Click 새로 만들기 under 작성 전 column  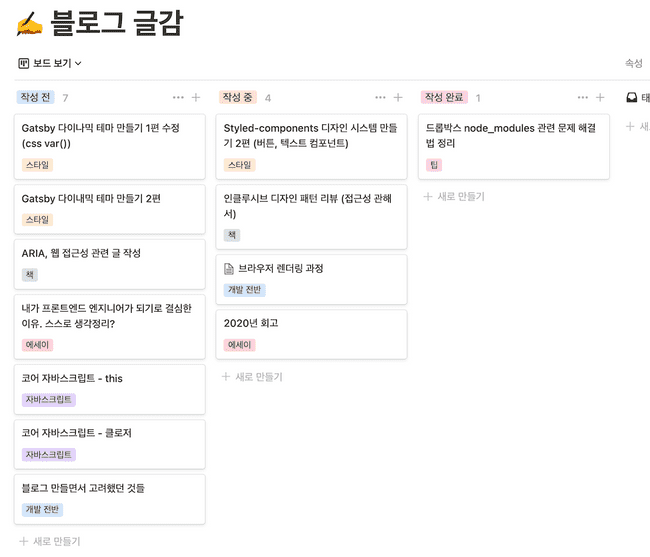pos(50,541)
